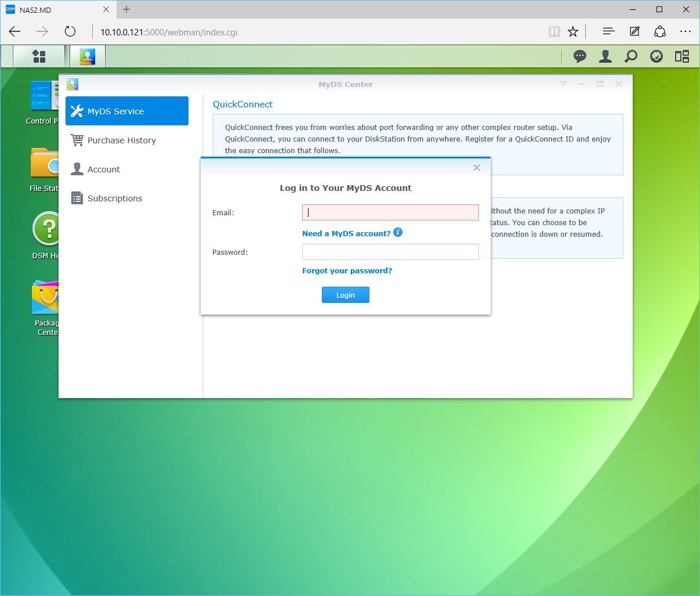Refresh the browser page

pyautogui.click(x=70, y=32)
